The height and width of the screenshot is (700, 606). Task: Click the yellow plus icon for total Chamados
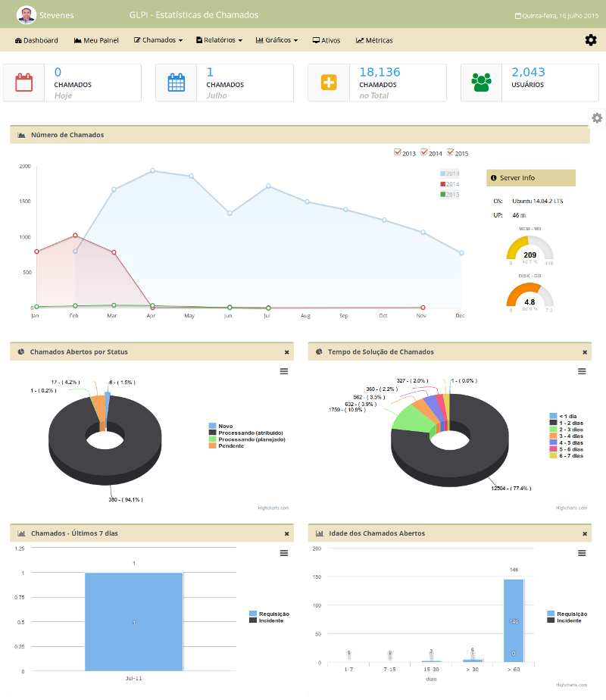[x=329, y=83]
